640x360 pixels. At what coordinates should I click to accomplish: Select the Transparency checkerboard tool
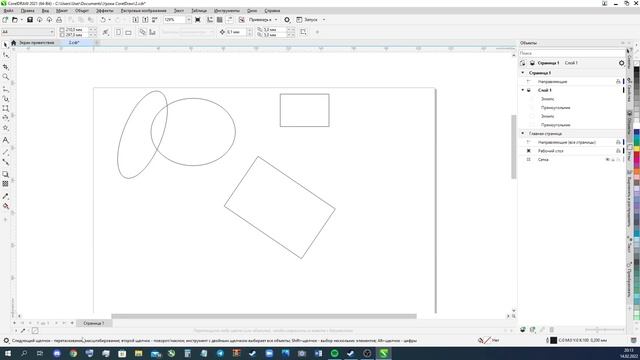click(5, 184)
